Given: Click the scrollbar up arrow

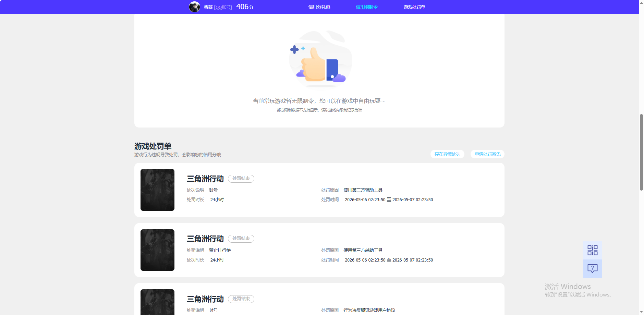Looking at the screenshot, I should pyautogui.click(x=641, y=2).
